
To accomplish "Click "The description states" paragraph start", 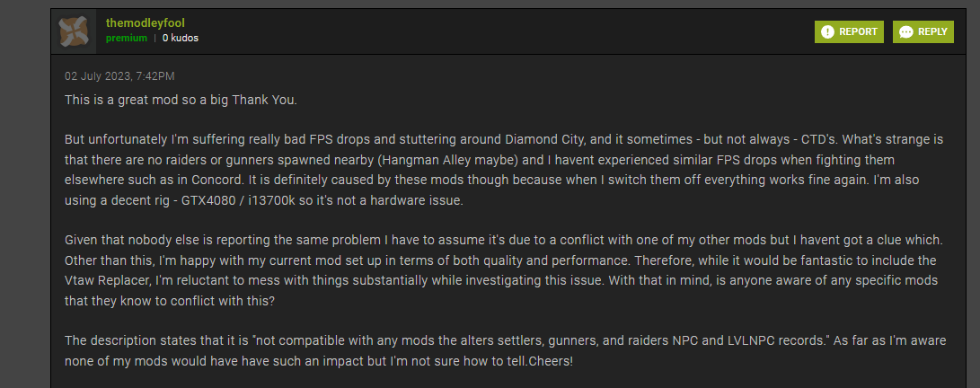I will pyautogui.click(x=125, y=341).
